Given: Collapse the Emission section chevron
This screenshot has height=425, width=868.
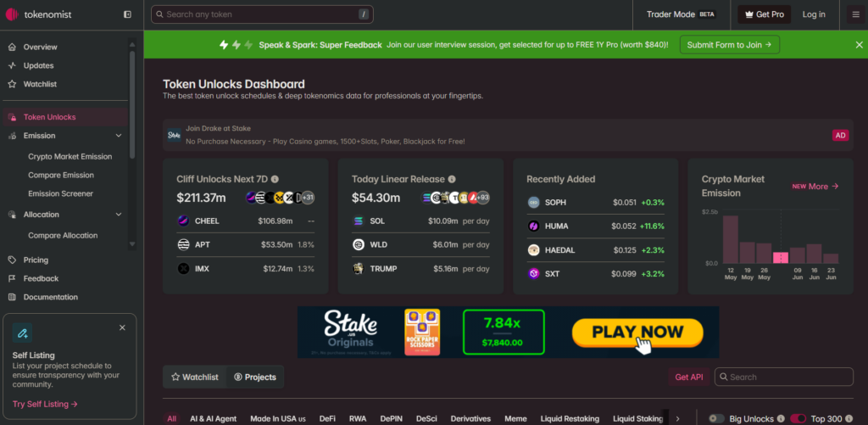Looking at the screenshot, I should click(119, 136).
